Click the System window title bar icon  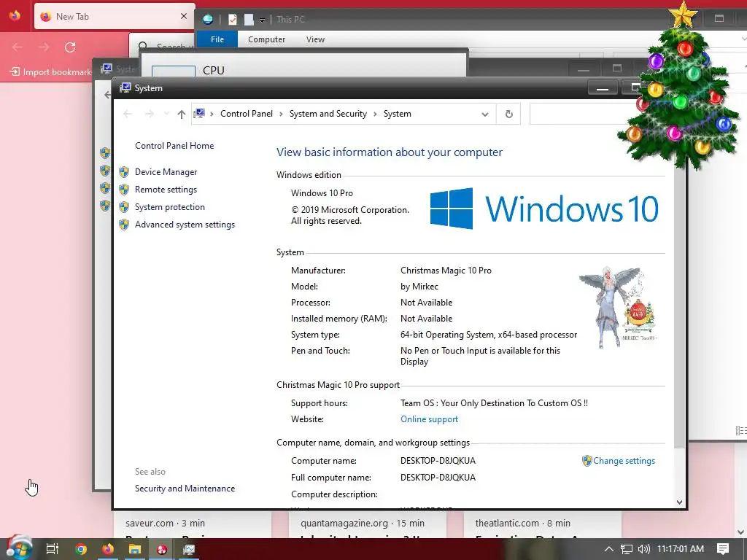click(x=125, y=88)
